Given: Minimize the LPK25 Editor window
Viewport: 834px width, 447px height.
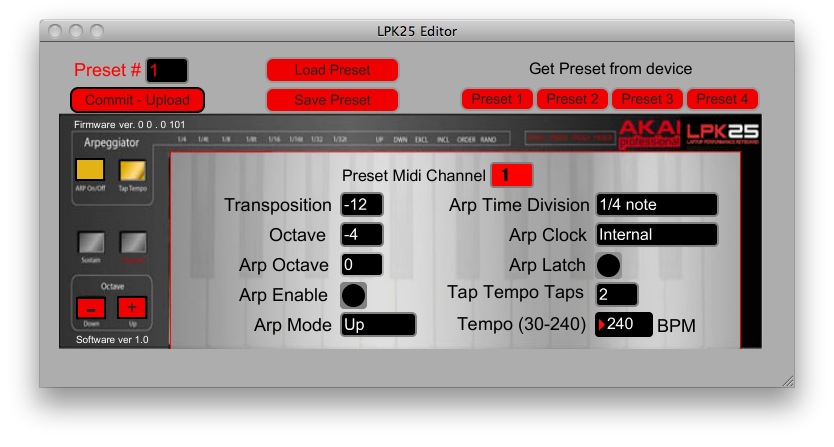Looking at the screenshot, I should [76, 31].
